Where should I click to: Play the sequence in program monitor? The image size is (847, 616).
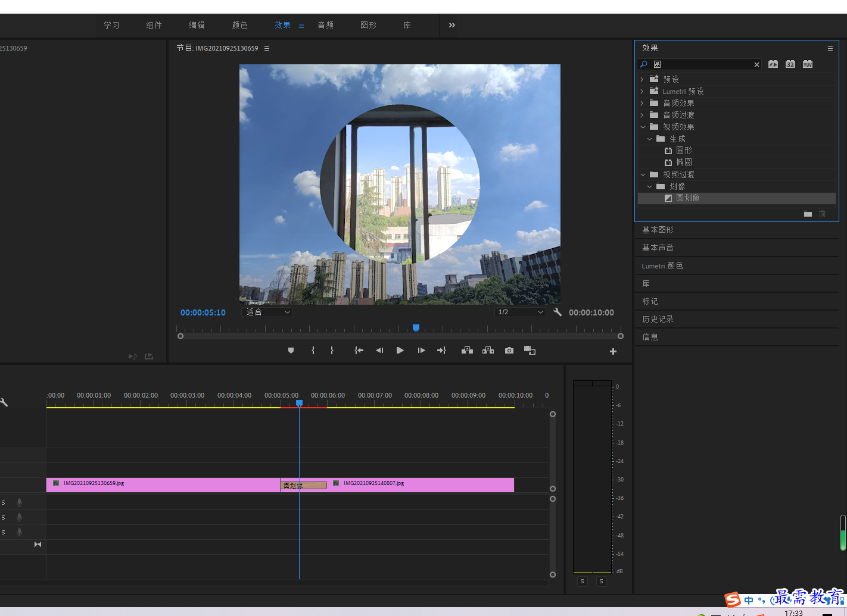(400, 351)
